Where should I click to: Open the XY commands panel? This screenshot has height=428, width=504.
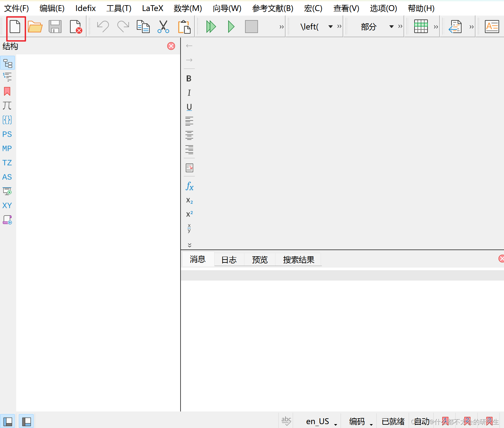[7, 205]
